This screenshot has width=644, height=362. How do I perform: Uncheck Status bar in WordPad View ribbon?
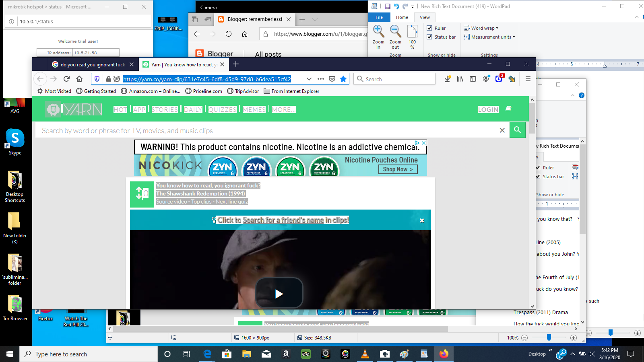(429, 37)
